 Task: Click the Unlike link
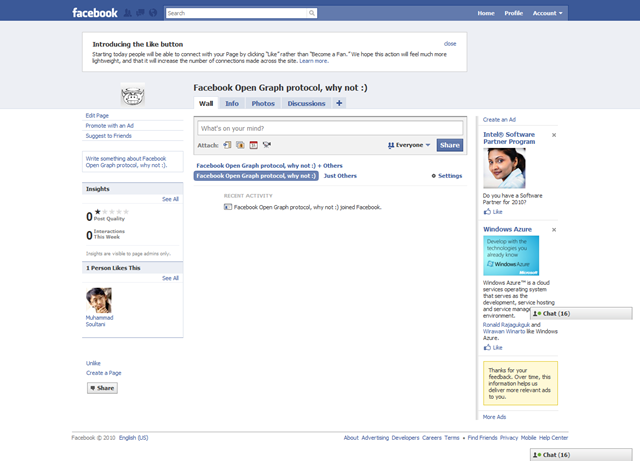click(x=93, y=363)
